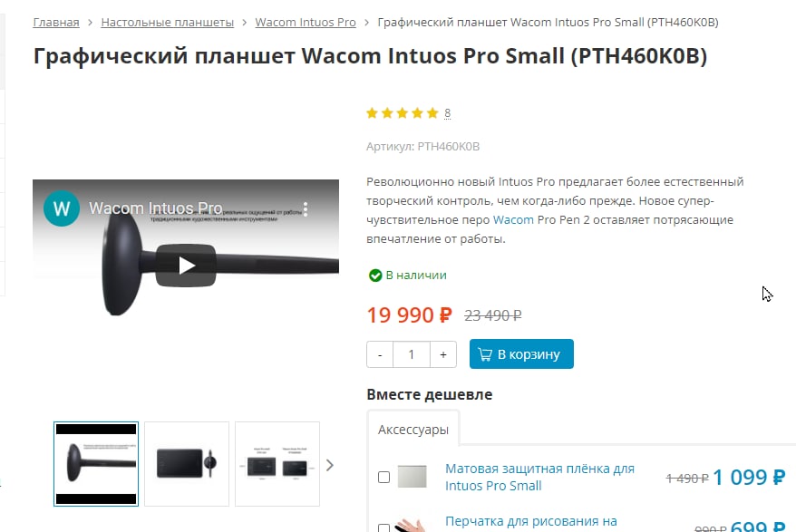Increase quantity with the plus button

pos(443,354)
